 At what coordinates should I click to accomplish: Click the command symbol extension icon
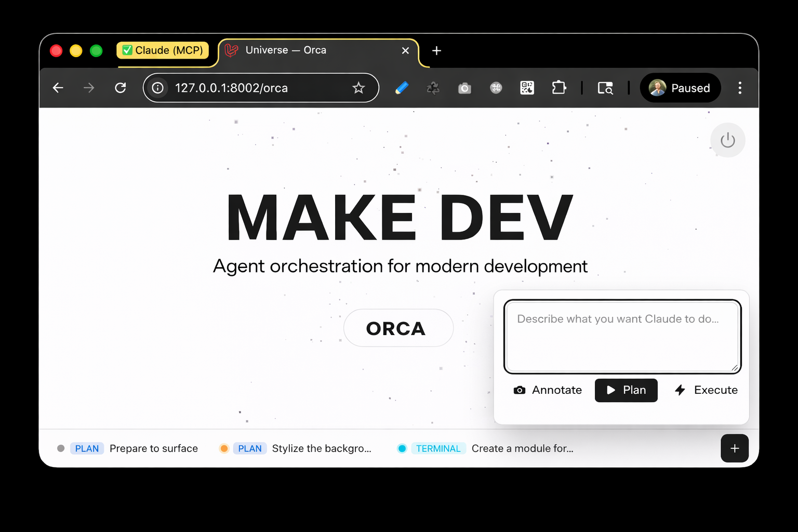tap(496, 88)
